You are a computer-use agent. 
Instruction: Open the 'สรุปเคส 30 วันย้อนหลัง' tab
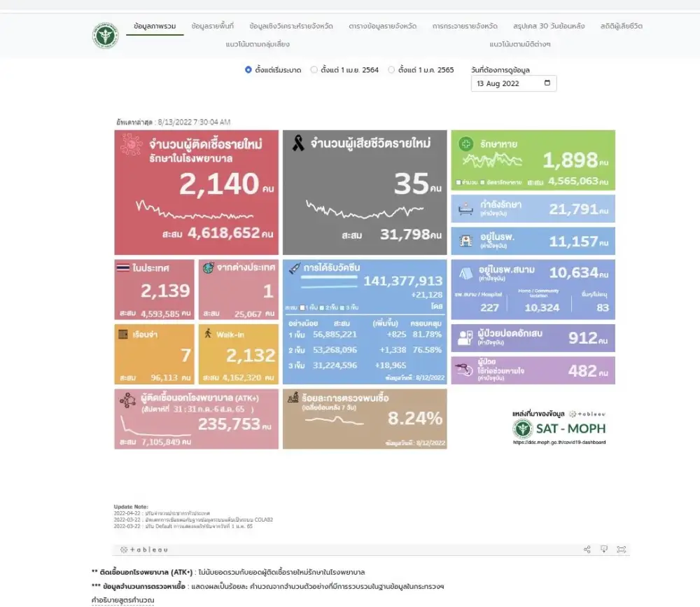(x=549, y=26)
